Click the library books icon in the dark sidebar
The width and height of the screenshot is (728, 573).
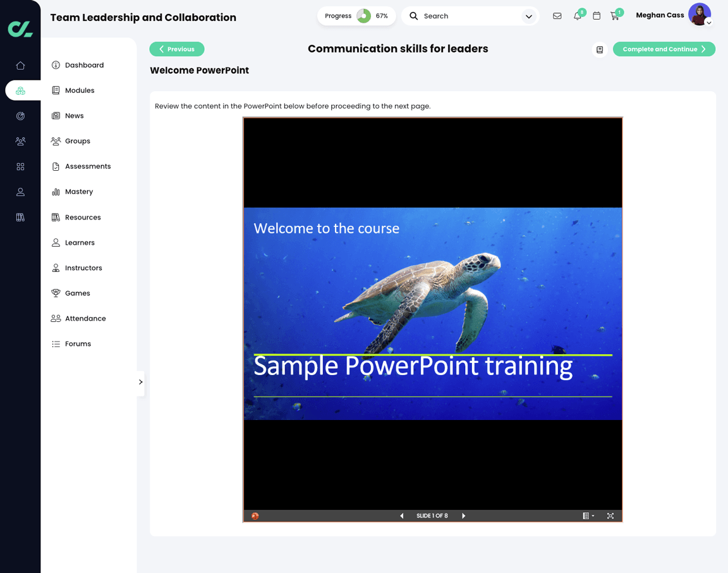[x=20, y=217]
